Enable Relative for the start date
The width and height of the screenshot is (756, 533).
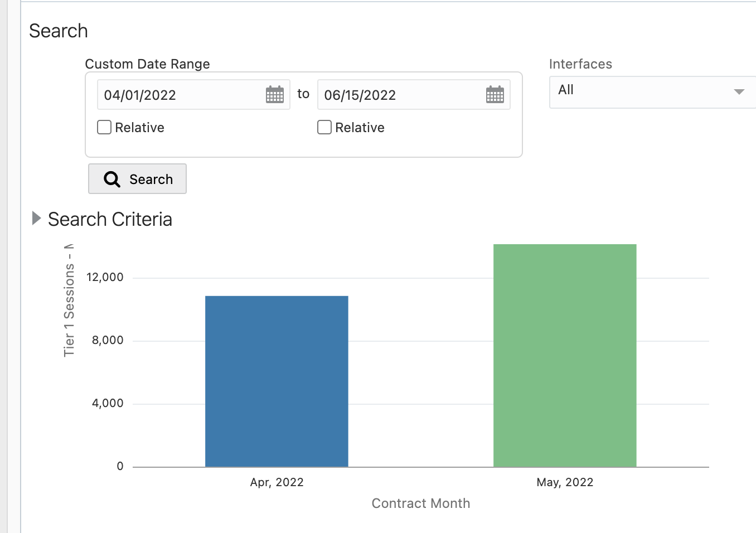point(104,128)
